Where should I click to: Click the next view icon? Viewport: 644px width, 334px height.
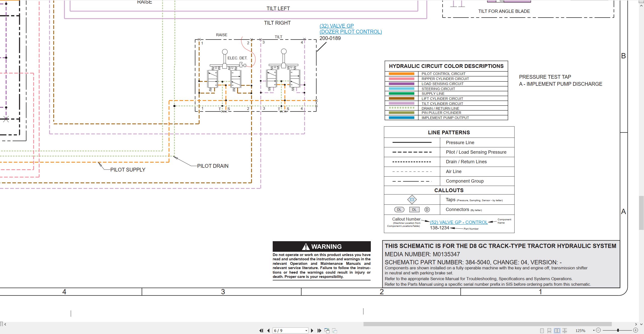335,330
